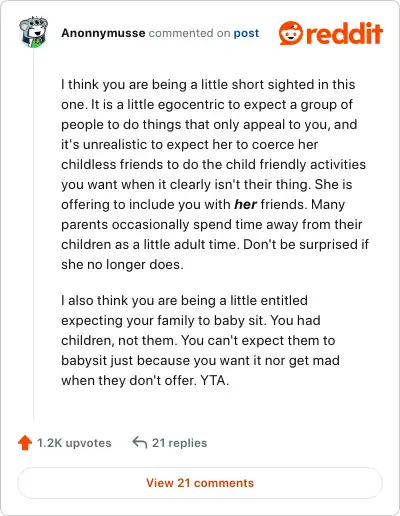Click the commented on text
The height and width of the screenshot is (516, 400).
click(x=189, y=33)
